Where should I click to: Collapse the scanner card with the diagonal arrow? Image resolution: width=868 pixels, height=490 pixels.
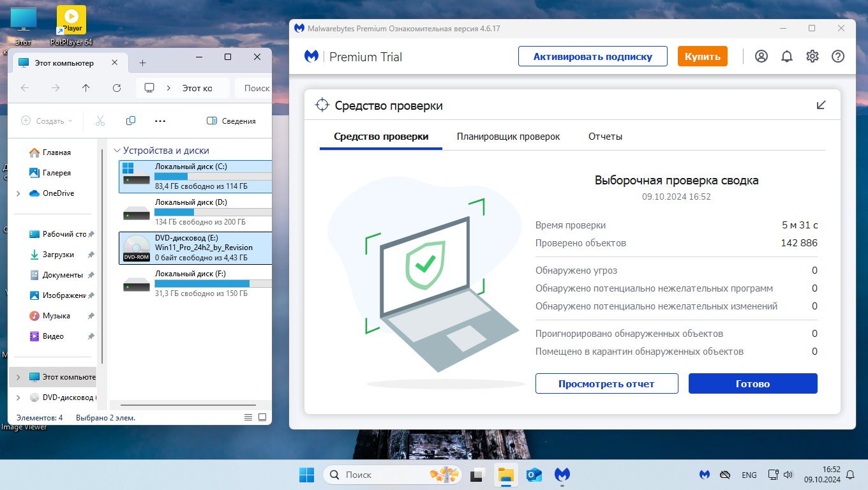821,105
